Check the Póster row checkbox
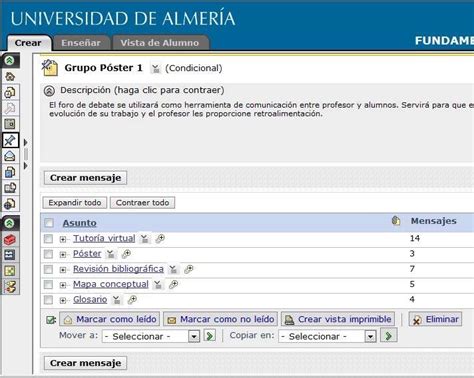This screenshot has width=474, height=378. (x=48, y=254)
